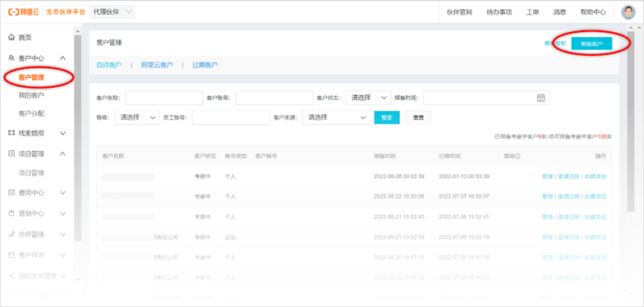Select the 项目管理 submenu item
Image resolution: width=644 pixels, height=307 pixels.
tap(31, 173)
